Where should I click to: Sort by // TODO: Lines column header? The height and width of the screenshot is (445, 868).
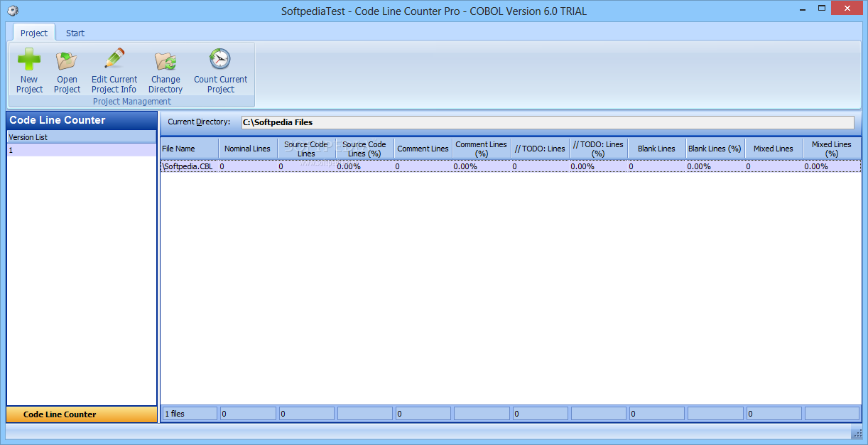click(540, 149)
